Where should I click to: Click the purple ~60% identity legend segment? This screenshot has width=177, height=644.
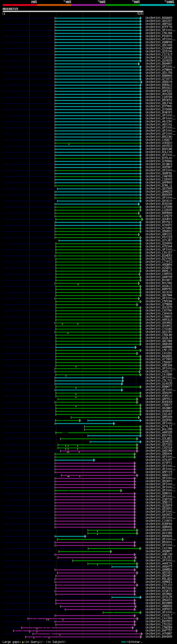click(x=88, y=5)
